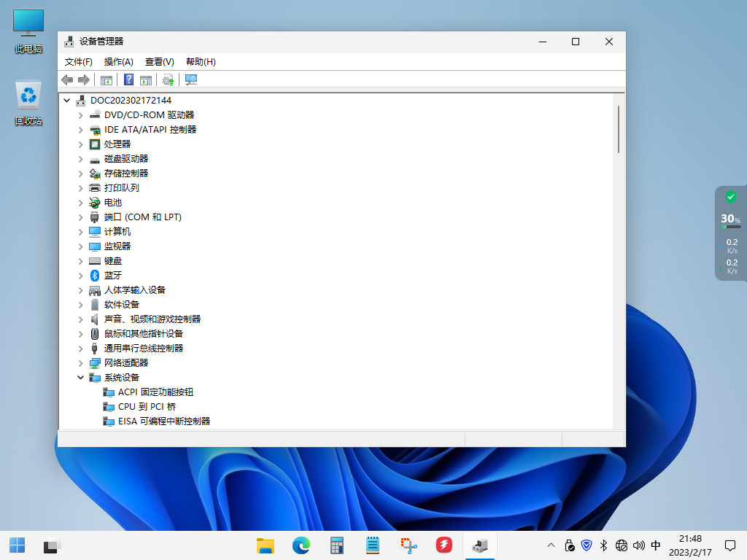Expand the 磁盘驱动器 category
This screenshot has width=747, height=560.
(80, 159)
